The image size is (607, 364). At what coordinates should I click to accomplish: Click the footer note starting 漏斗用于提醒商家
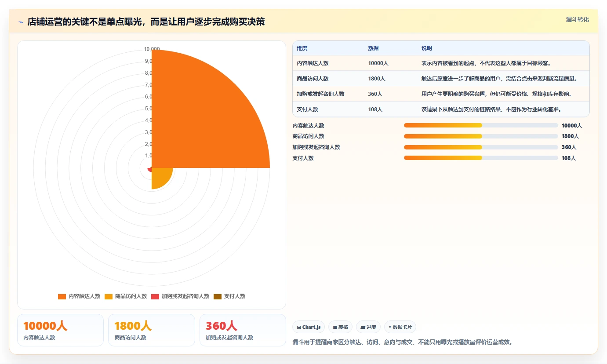pyautogui.click(x=403, y=342)
